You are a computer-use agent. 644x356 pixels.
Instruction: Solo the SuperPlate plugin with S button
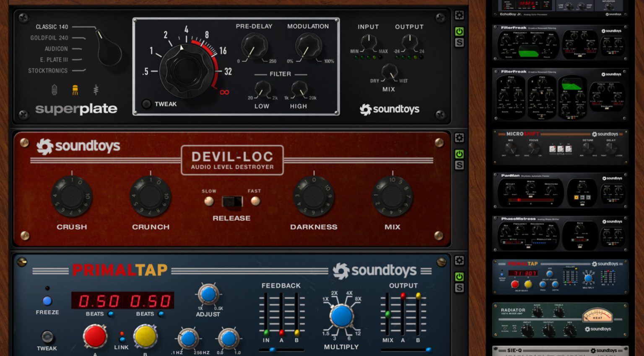(459, 42)
